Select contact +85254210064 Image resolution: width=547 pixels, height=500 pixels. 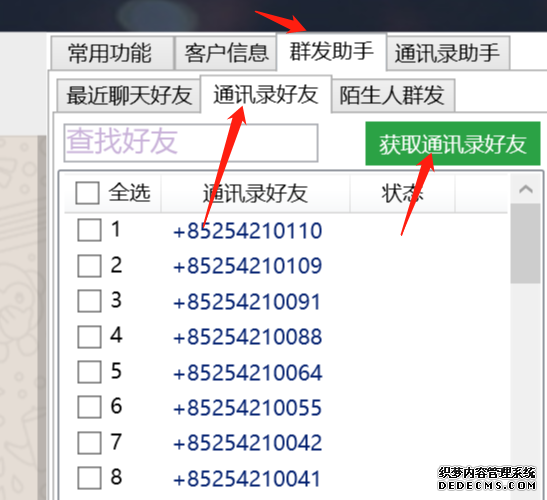(248, 373)
